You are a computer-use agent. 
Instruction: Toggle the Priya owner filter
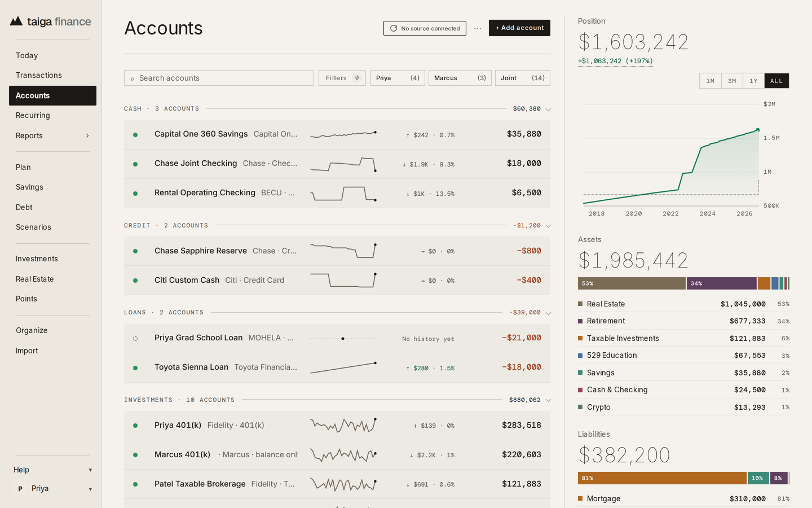398,78
